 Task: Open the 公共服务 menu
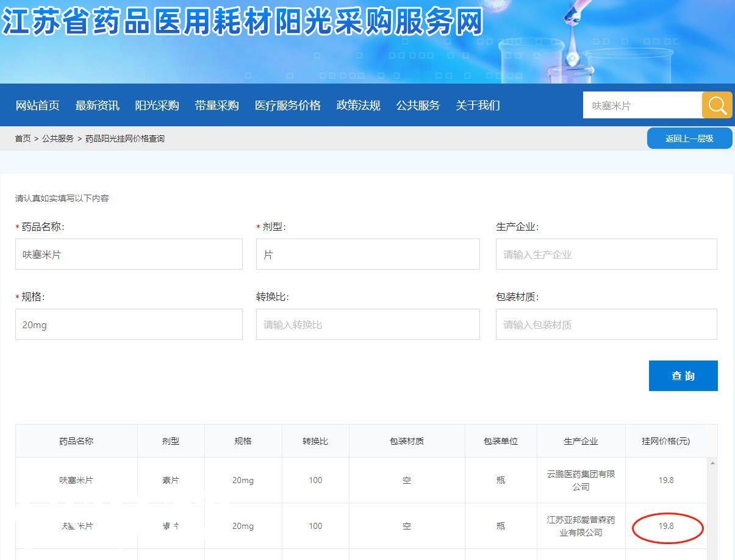coord(418,106)
